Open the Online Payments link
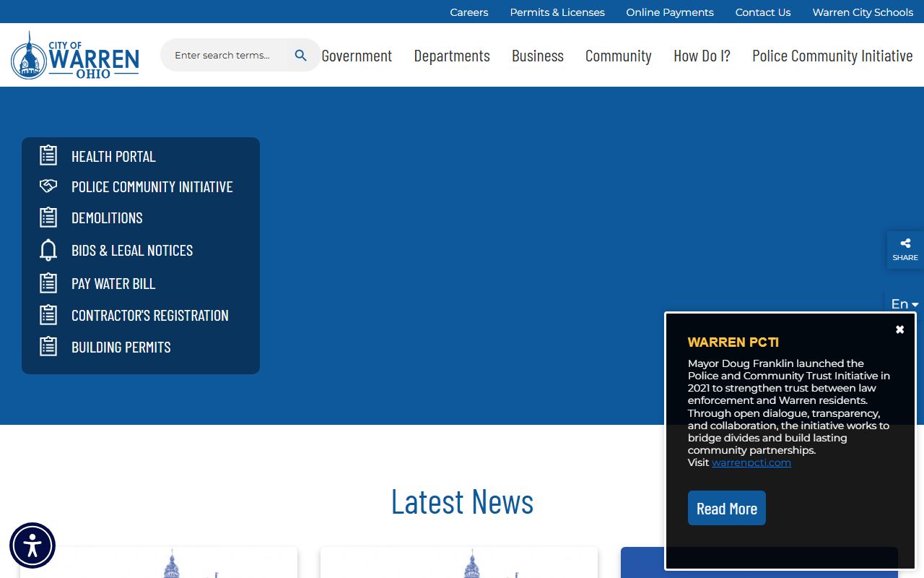 pyautogui.click(x=669, y=12)
